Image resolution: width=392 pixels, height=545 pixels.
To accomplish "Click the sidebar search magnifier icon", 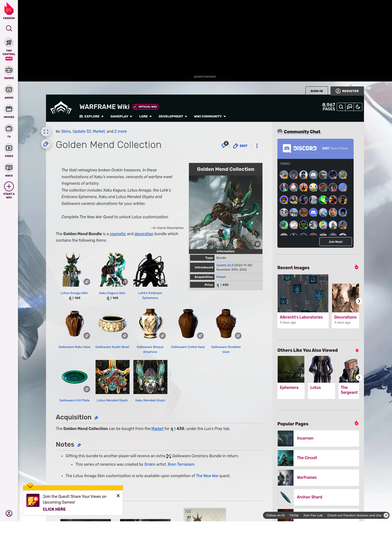I will tap(9, 28).
